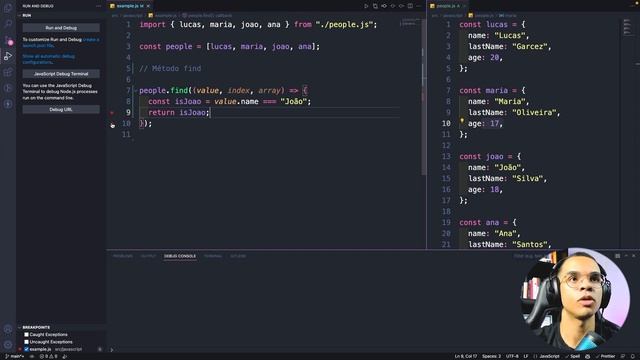Switch to the TERMINAL panel tab
640x360 pixels.
tap(213, 256)
